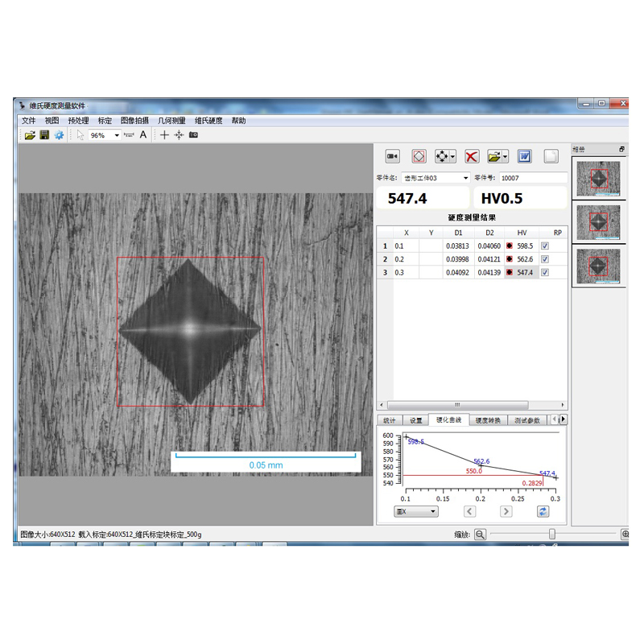Viewport: 644px width, 644px height.
Task: Select cell D2 value 0.04121
Action: [x=489, y=259]
